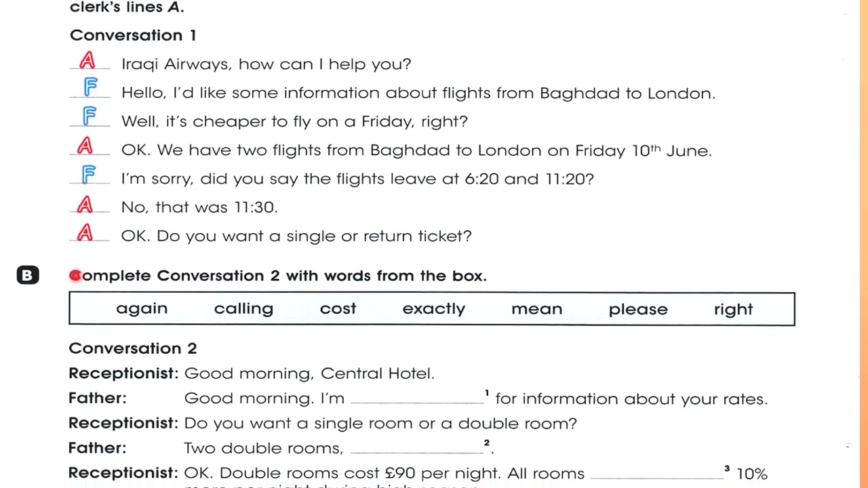Viewport: 868px width, 488px height.
Task: Pick the word right from the box
Action: coord(733,309)
